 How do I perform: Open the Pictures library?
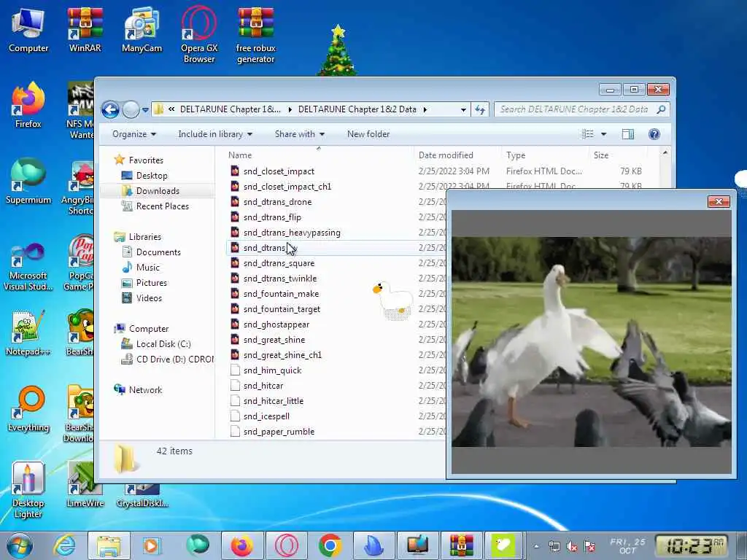coord(152,283)
